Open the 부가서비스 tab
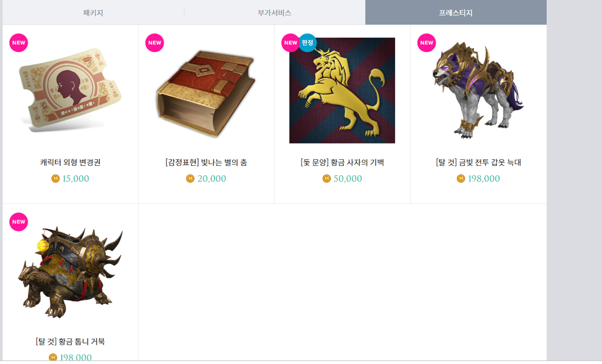Image resolution: width=602 pixels, height=364 pixels. 275,13
